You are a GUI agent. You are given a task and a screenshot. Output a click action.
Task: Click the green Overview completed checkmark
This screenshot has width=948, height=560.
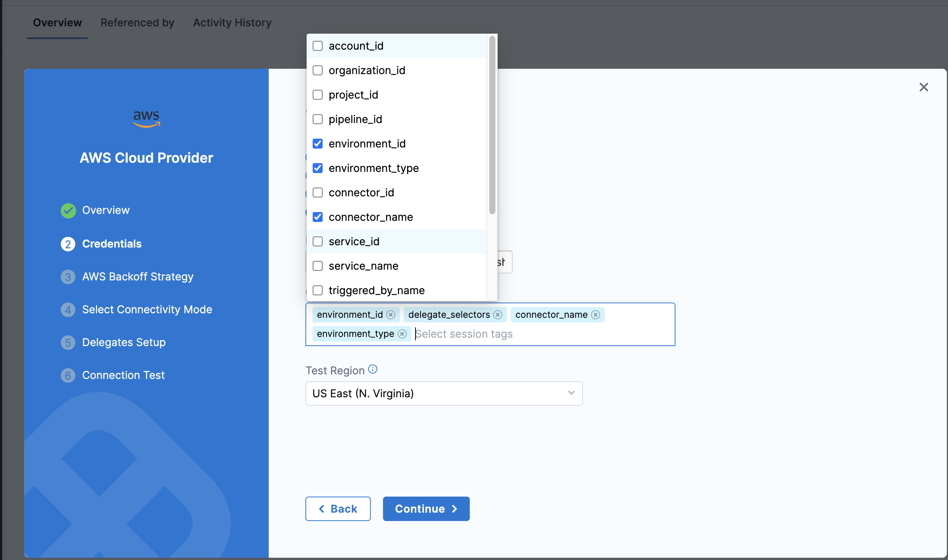[x=68, y=210]
